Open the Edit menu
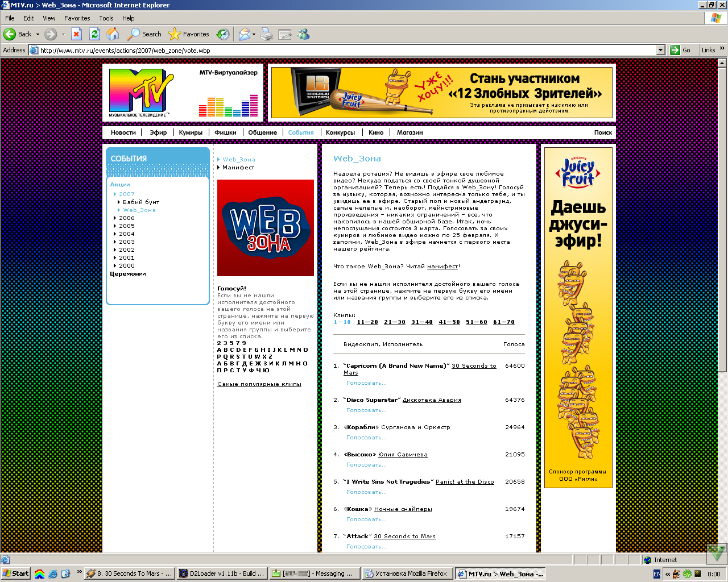Screen dimensions: 728x582 point(28,18)
